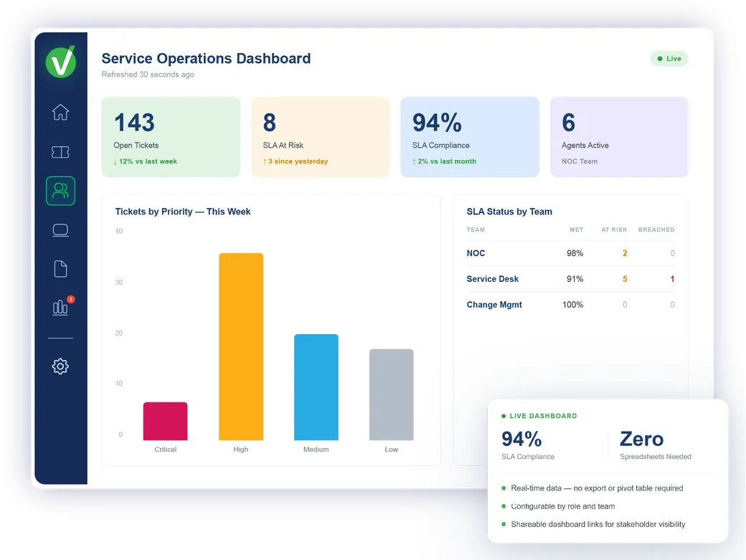Select the Change Mgmt team row
The image size is (746, 560).
coord(570,305)
